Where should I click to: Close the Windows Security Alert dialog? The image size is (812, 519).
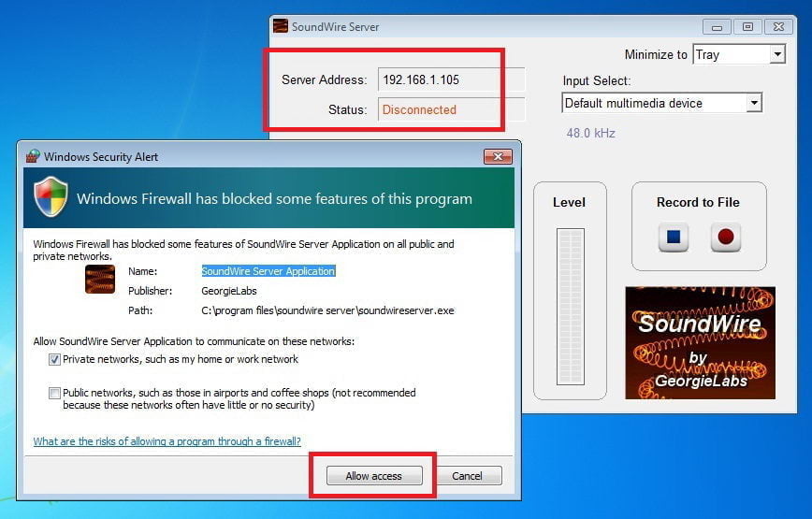coord(498,156)
